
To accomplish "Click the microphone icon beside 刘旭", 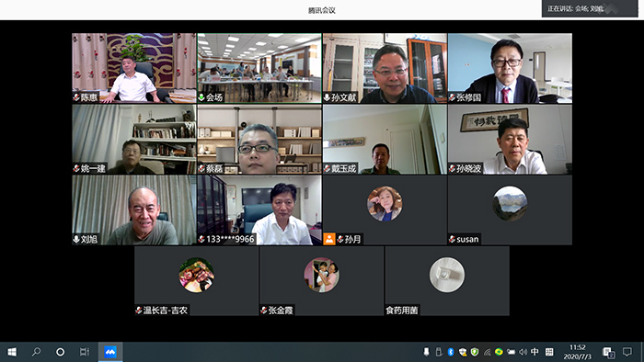I will [x=76, y=239].
